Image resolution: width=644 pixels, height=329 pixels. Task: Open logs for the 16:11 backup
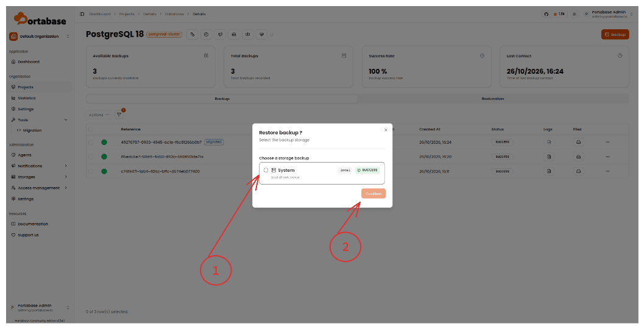click(549, 171)
